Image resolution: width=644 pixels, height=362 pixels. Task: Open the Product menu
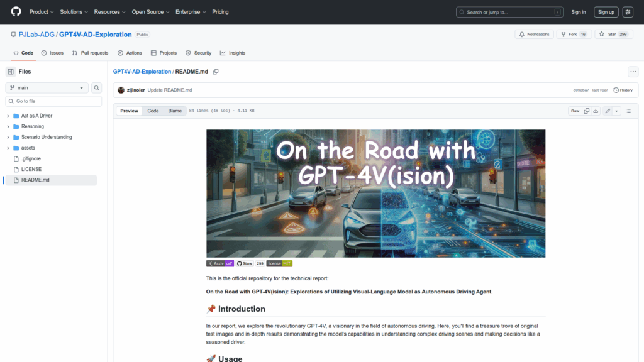[42, 12]
